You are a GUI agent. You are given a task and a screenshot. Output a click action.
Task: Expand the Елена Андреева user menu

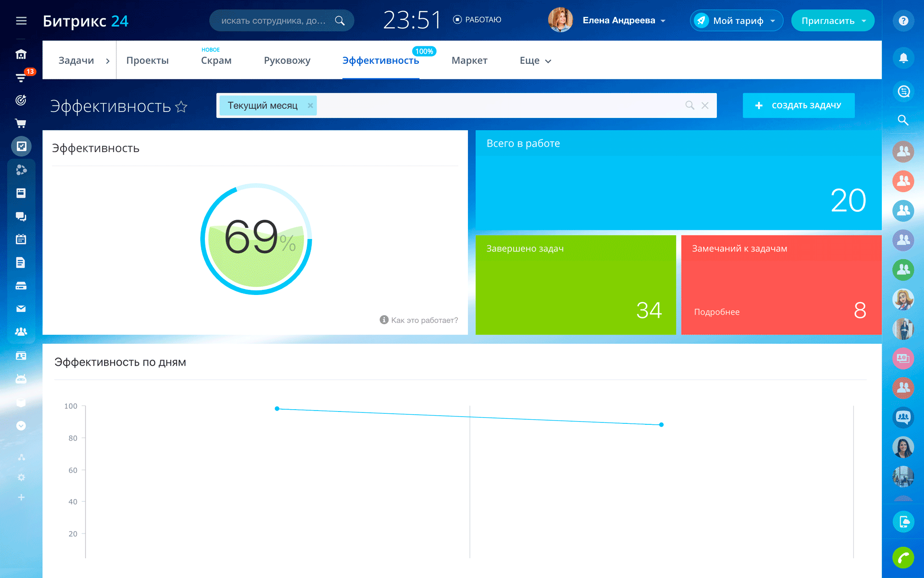click(x=623, y=21)
